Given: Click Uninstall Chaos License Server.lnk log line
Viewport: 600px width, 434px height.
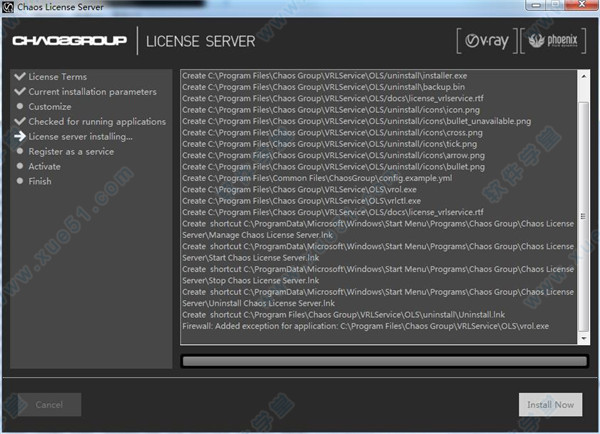Looking at the screenshot, I should [x=378, y=298].
